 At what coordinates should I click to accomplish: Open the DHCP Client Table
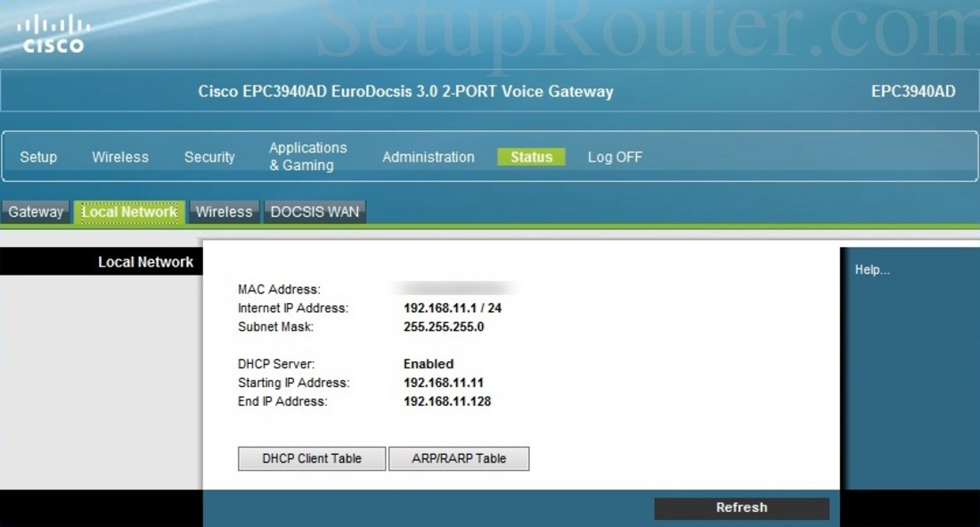pos(310,457)
